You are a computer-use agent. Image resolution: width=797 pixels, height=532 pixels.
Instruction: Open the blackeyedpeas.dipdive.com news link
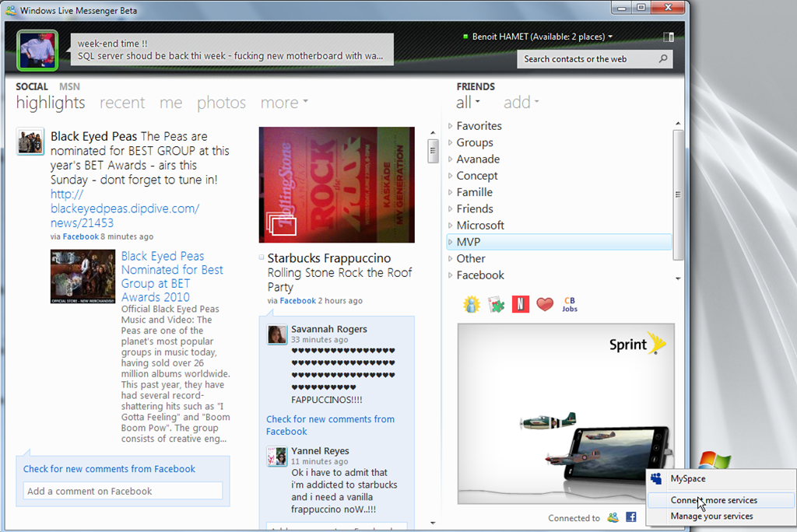coord(125,208)
